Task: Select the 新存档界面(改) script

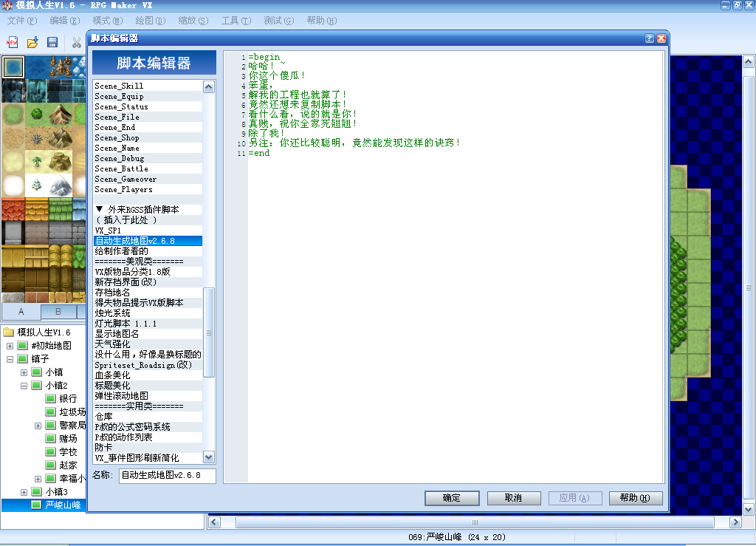Action: [148, 281]
